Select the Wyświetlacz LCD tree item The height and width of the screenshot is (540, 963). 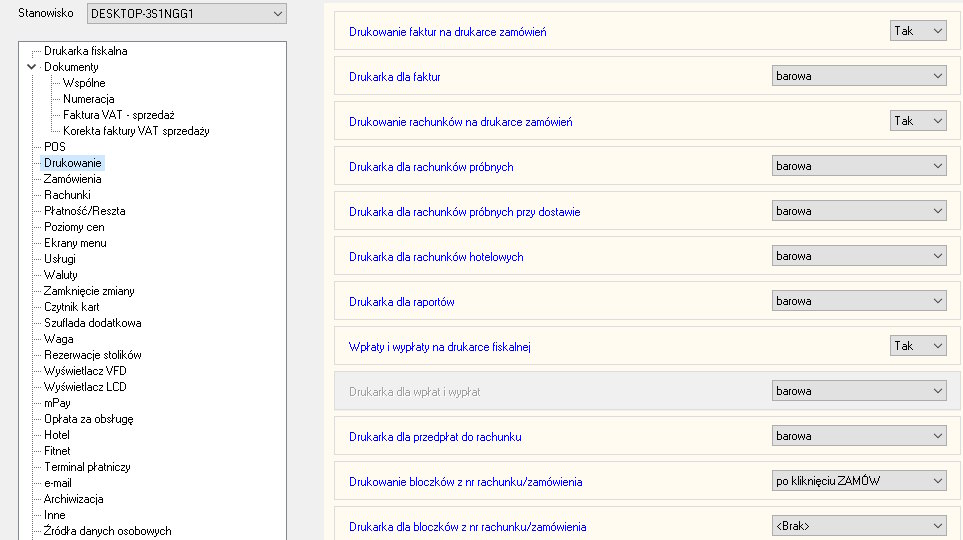click(x=85, y=387)
